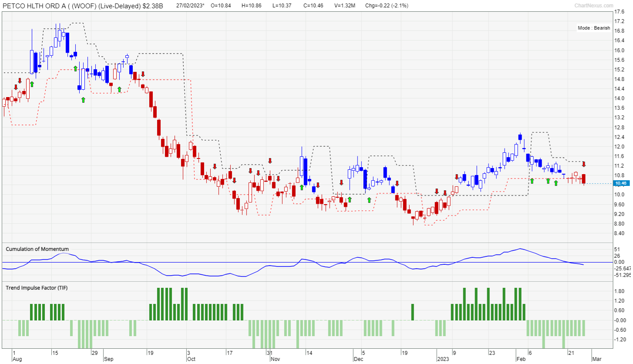This screenshot has height=364, width=633.
Task: Click the 2023 year label on time axis
Action: coord(442,360)
